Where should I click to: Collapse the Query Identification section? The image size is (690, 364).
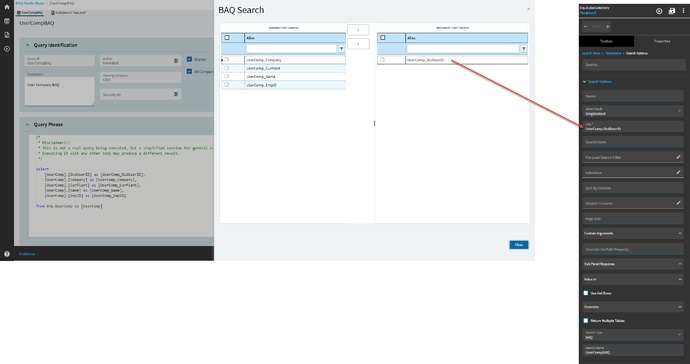[27, 45]
